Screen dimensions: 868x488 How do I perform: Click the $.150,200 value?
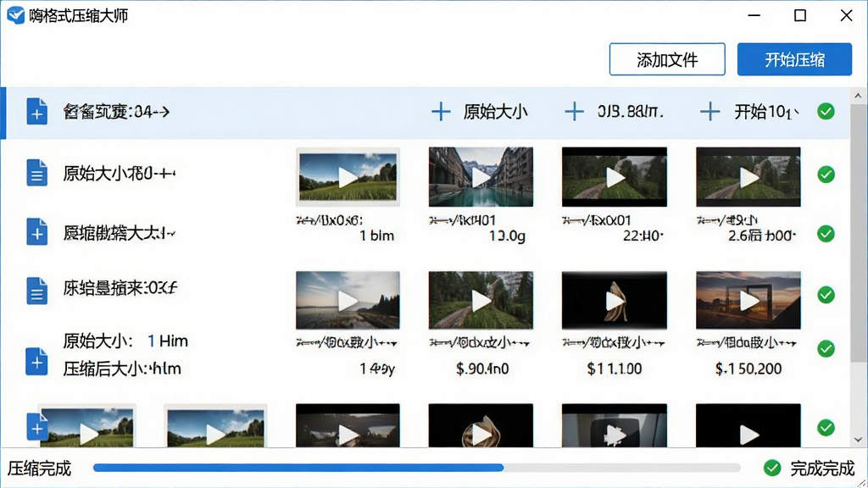[748, 369]
